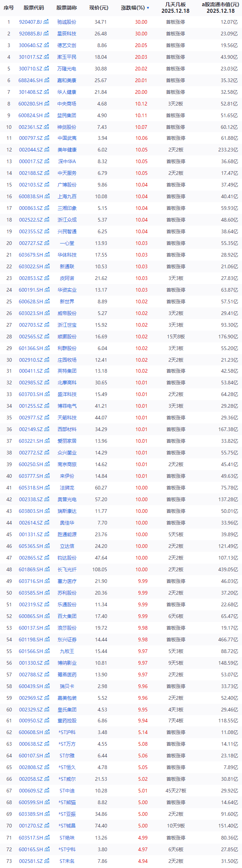Click chart icon beside 002581.SZ
The image size is (242, 868).
point(47,861)
